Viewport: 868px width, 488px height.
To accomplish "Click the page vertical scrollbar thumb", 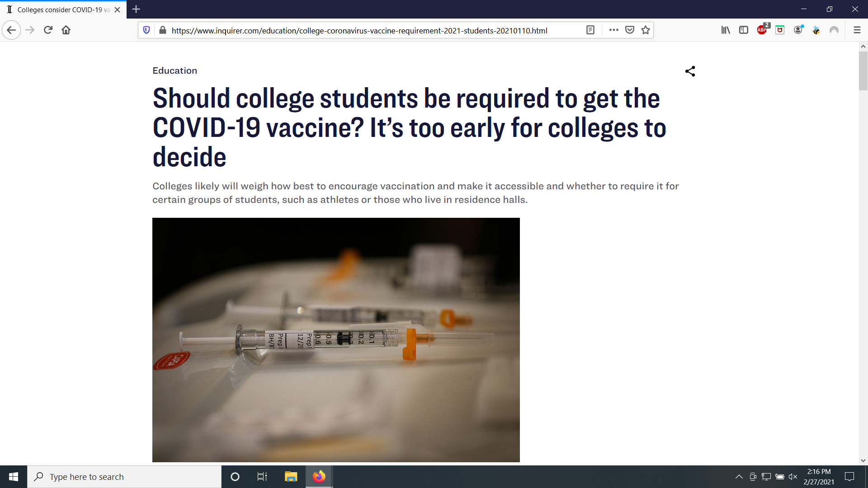I will pyautogui.click(x=863, y=71).
